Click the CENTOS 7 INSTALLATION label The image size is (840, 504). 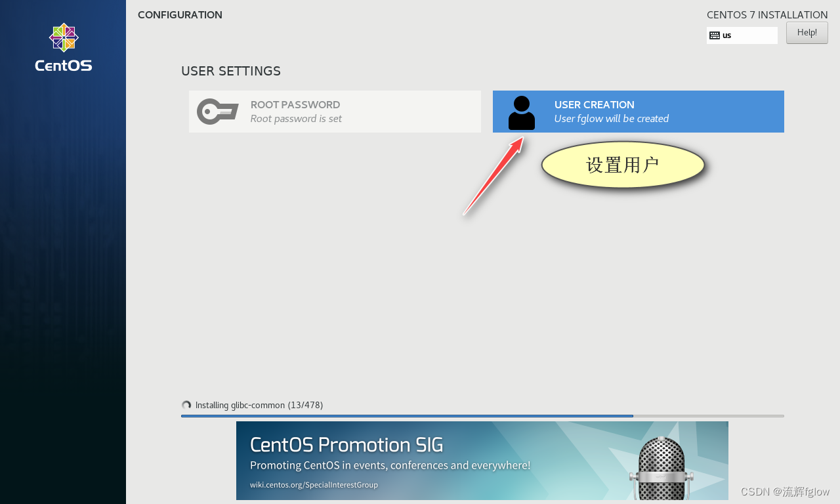click(x=767, y=14)
